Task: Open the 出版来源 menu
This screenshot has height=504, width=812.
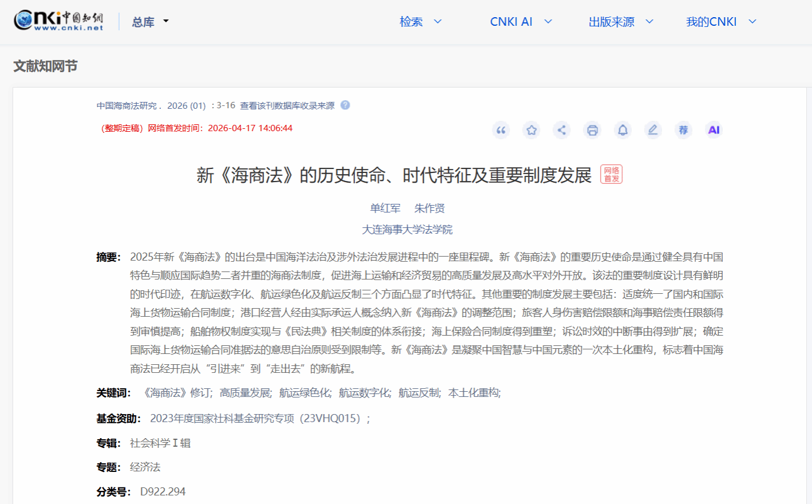Action: click(621, 22)
